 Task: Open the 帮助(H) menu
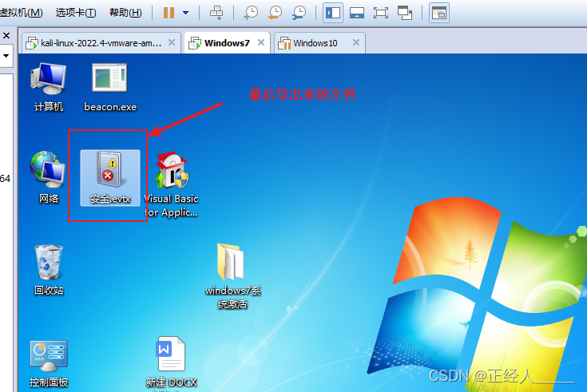tap(125, 13)
